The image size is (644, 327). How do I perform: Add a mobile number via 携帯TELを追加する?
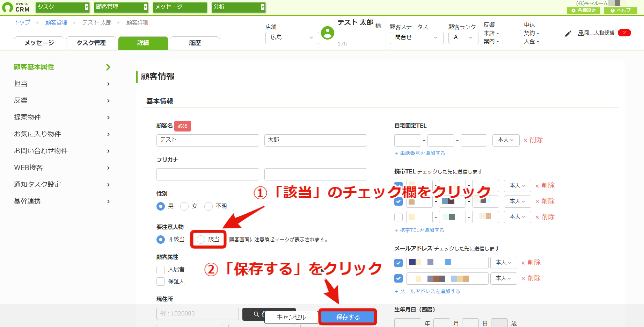click(x=419, y=230)
